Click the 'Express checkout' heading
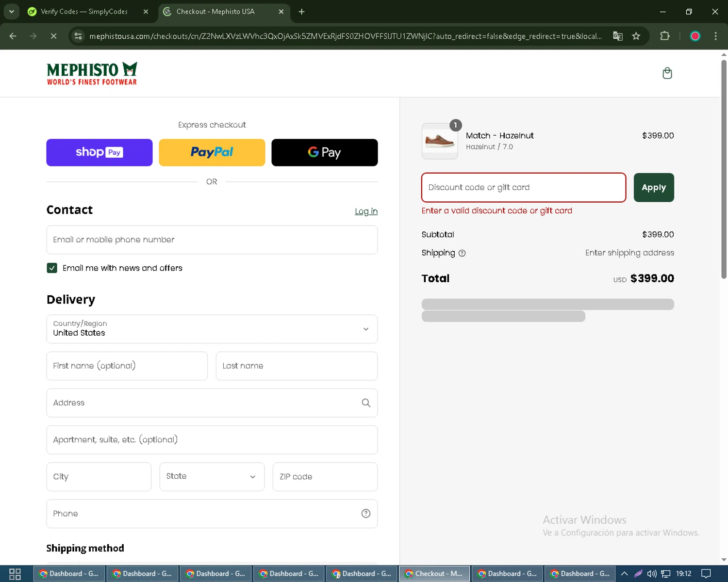The image size is (728, 582). [212, 125]
